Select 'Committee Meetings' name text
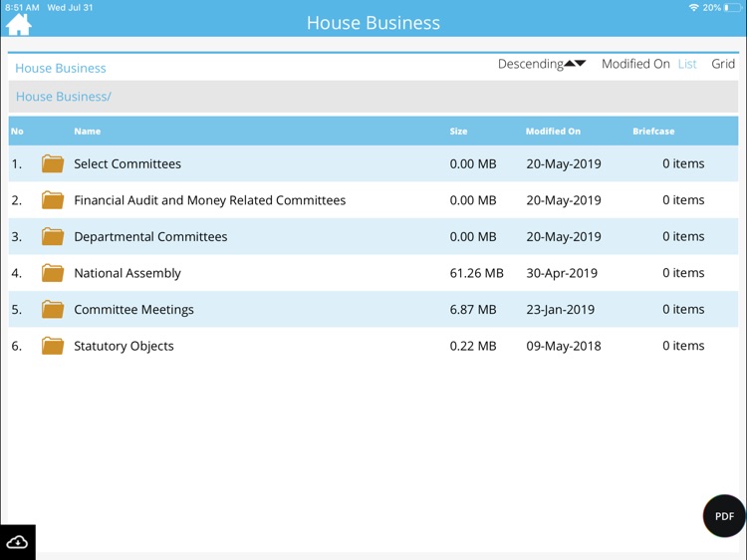Screen dimensions: 747x560 (x=133, y=309)
